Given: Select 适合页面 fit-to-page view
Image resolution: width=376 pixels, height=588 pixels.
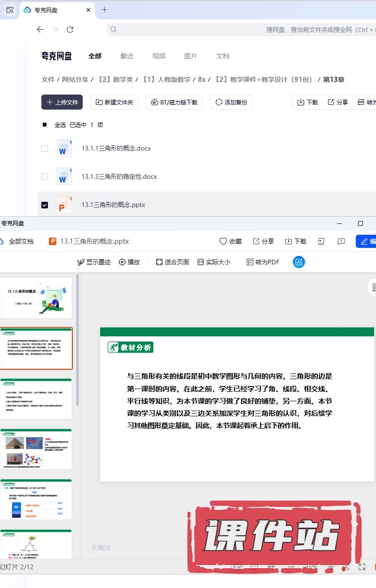Looking at the screenshot, I should point(172,262).
